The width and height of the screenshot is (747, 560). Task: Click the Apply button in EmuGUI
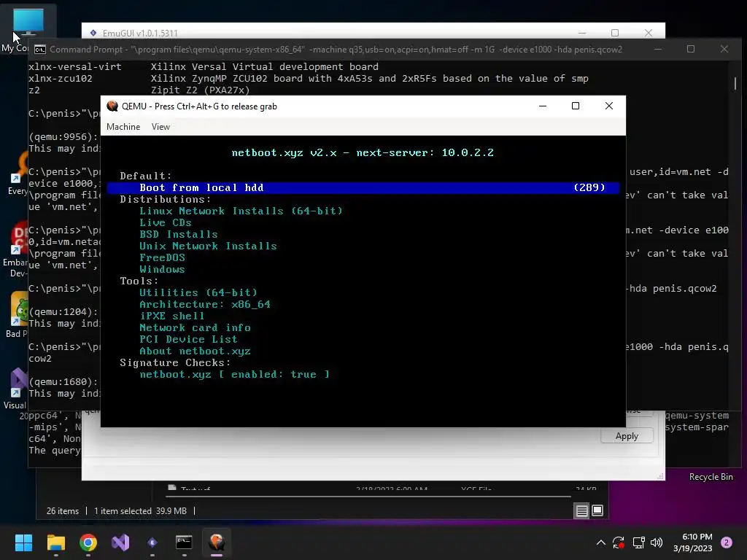point(627,436)
